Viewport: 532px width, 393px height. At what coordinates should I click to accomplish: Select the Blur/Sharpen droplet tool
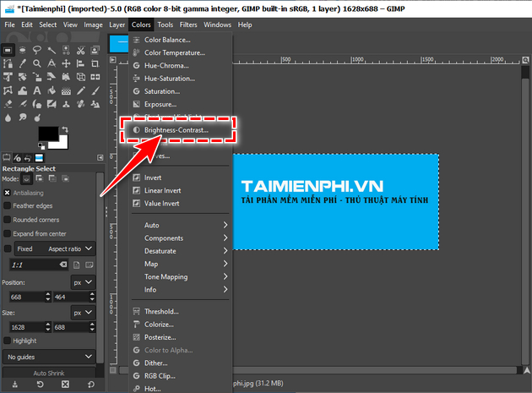(x=8, y=117)
